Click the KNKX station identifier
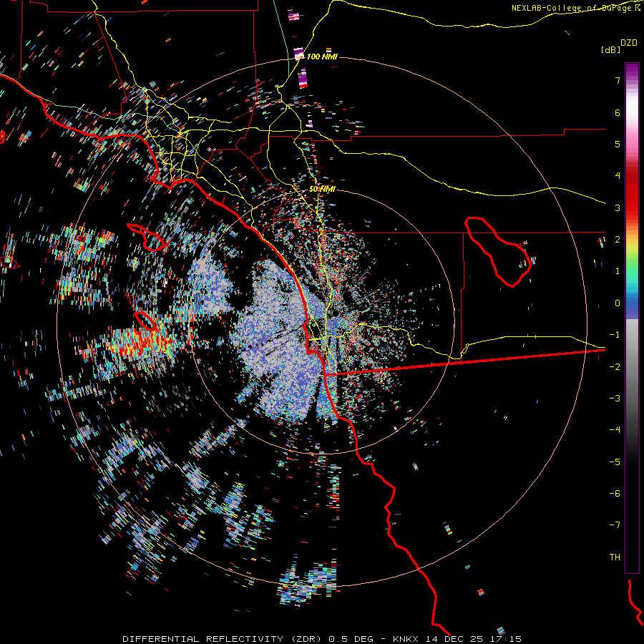The height and width of the screenshot is (644, 644). click(x=406, y=639)
